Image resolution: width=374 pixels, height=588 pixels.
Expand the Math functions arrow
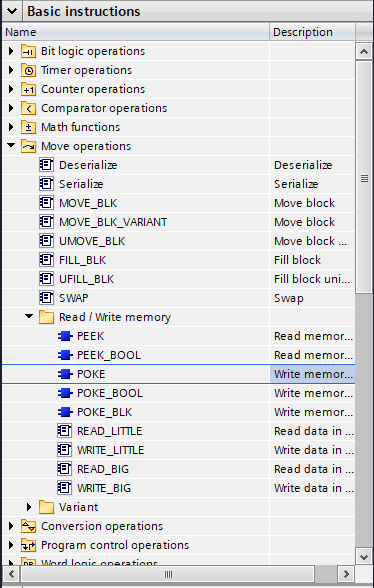click(11, 127)
